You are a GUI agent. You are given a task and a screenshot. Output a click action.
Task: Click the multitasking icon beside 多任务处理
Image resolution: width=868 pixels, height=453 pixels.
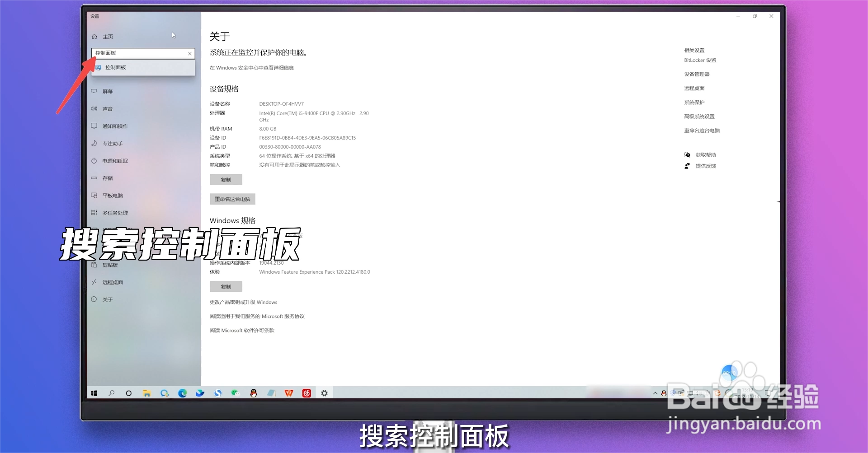[94, 212]
